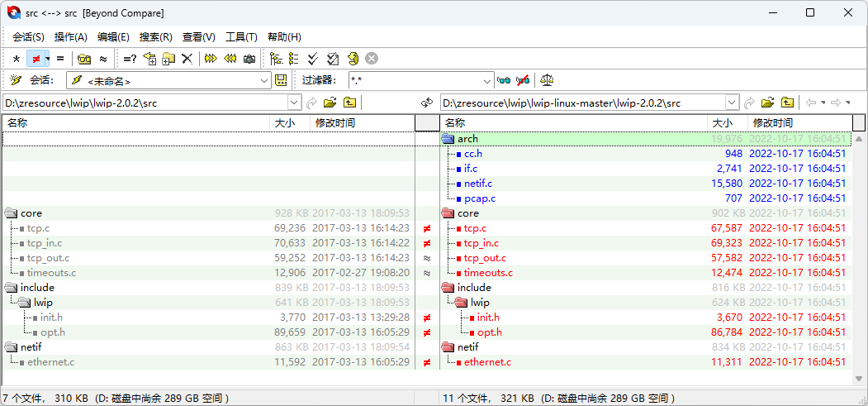Click the Show All (*) filter icon

[16, 59]
